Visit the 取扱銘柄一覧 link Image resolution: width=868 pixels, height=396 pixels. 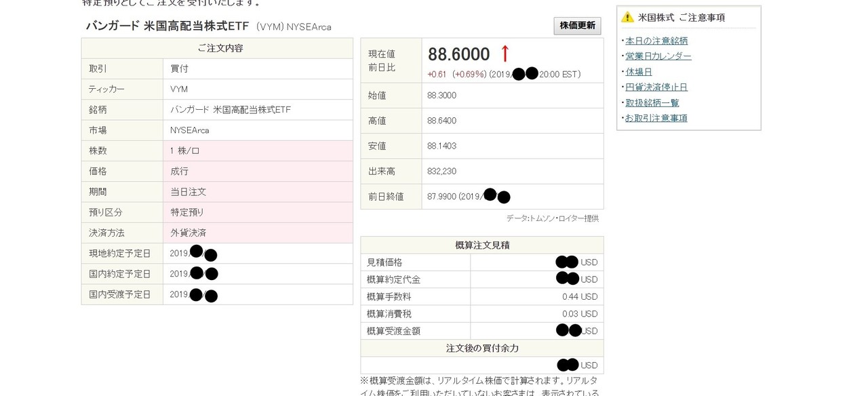coord(652,102)
